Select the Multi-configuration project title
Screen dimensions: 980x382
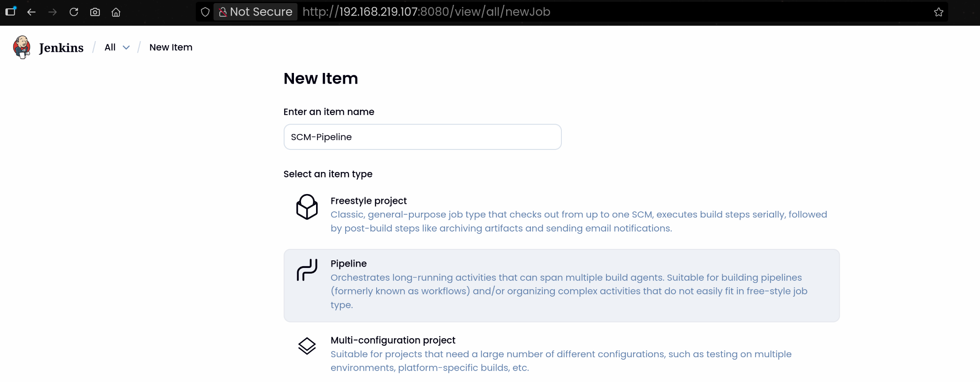coord(393,340)
